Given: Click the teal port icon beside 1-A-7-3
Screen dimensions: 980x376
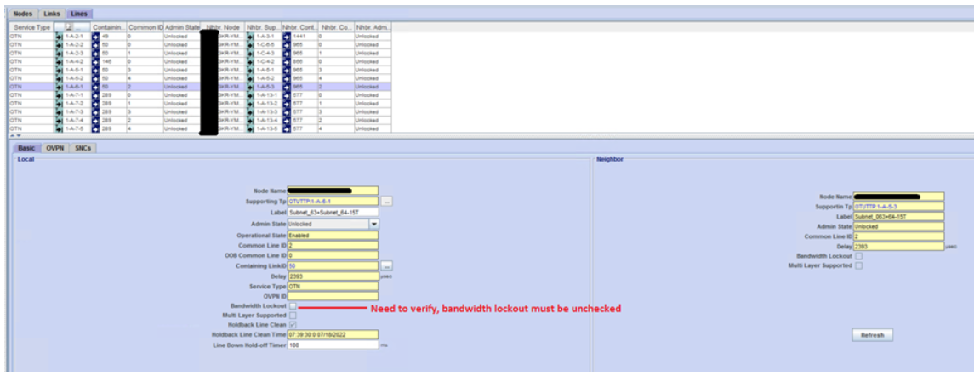Looking at the screenshot, I should click(x=60, y=111).
